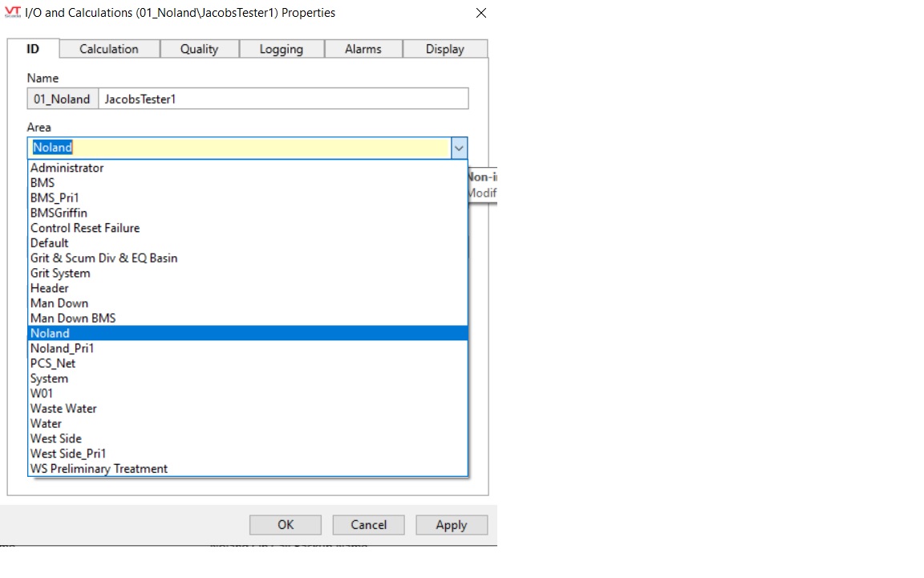924x578 pixels.
Task: Select BMSGriffin in the Area list
Action: 59,213
